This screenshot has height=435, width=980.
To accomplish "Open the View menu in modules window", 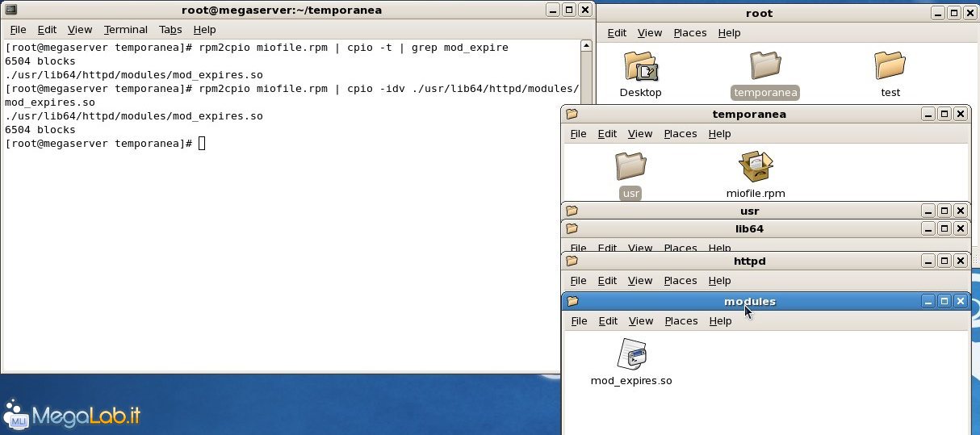I will [x=641, y=321].
